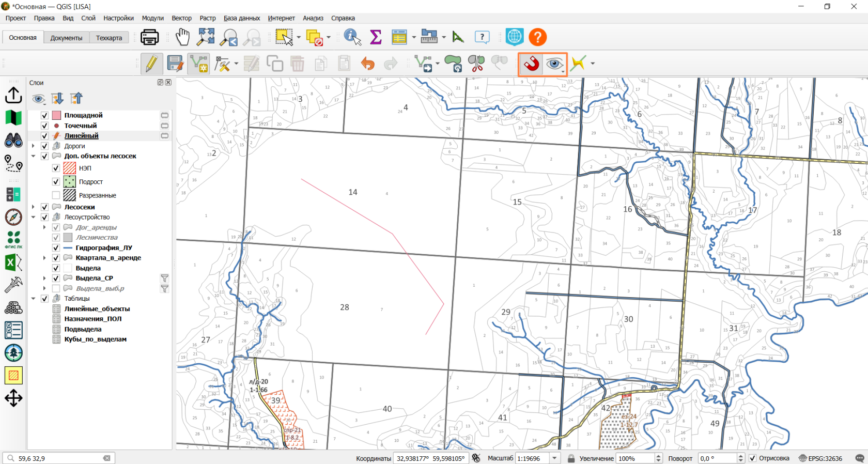Click the undo arrow icon

pyautogui.click(x=367, y=64)
